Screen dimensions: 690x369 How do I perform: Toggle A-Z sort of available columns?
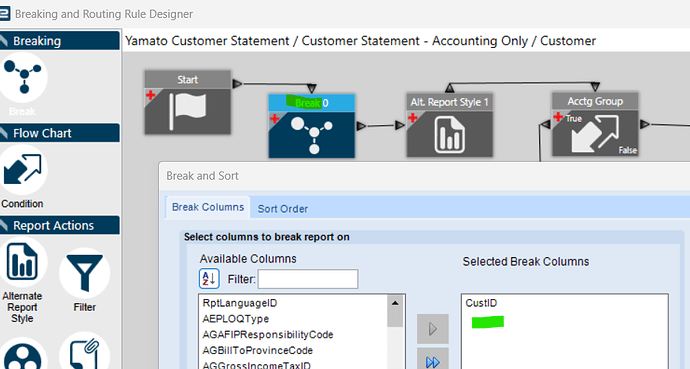(x=209, y=279)
